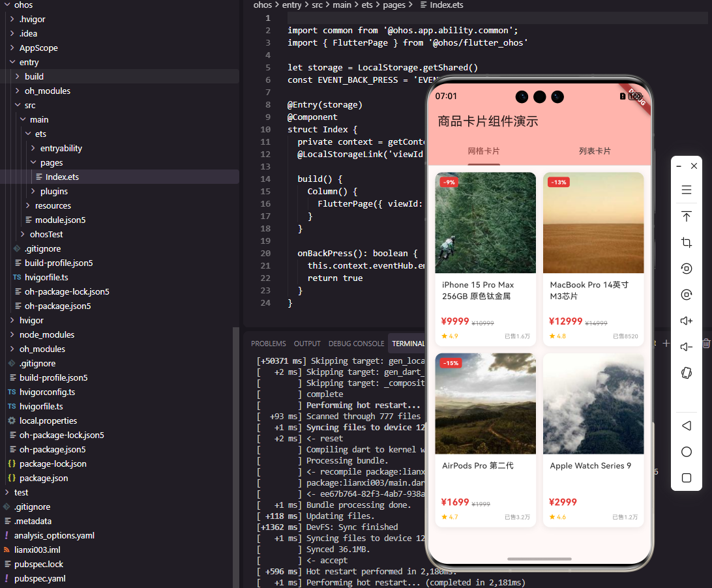The image size is (712, 588).
Task: Open pubspec.lock file
Action: (x=38, y=565)
